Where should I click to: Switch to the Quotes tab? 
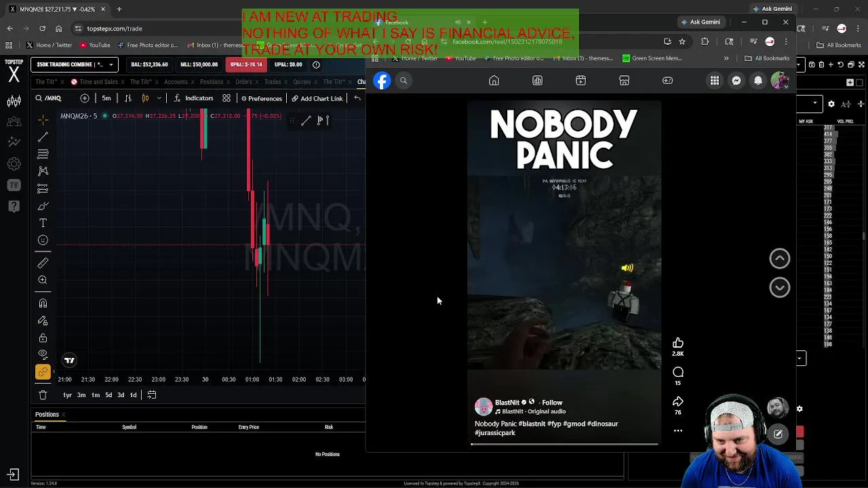pos(302,81)
